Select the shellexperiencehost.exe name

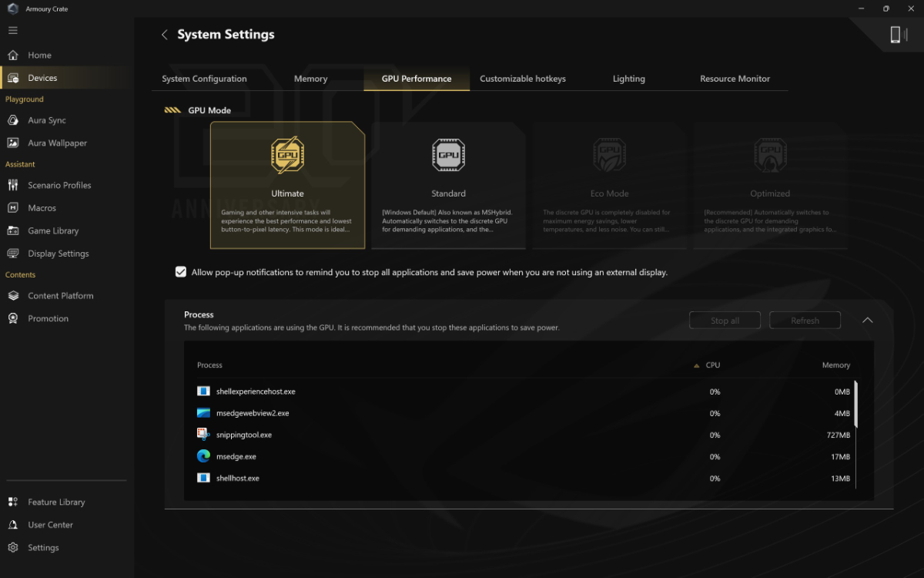coord(256,391)
